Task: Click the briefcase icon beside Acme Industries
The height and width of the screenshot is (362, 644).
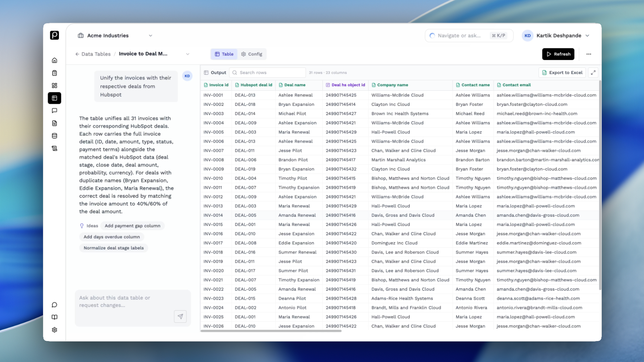Action: [x=81, y=36]
